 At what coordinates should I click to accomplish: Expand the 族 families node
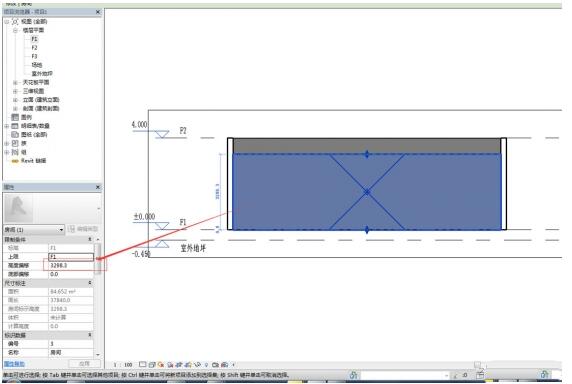click(7, 143)
